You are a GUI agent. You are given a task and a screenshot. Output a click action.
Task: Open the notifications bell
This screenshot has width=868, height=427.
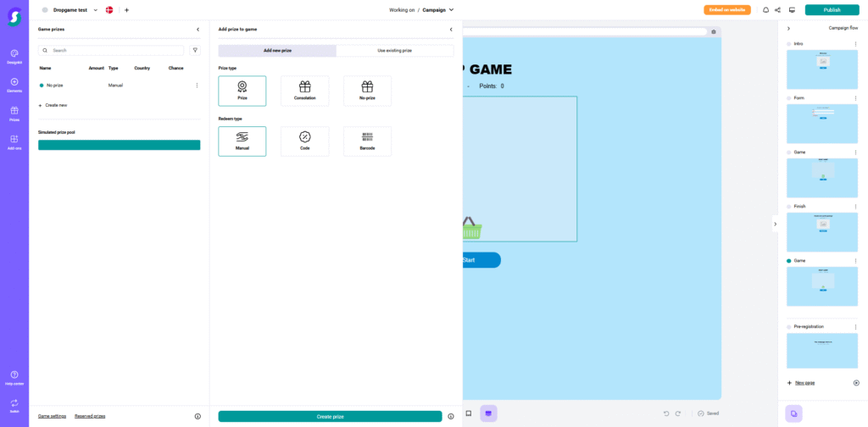tap(765, 10)
